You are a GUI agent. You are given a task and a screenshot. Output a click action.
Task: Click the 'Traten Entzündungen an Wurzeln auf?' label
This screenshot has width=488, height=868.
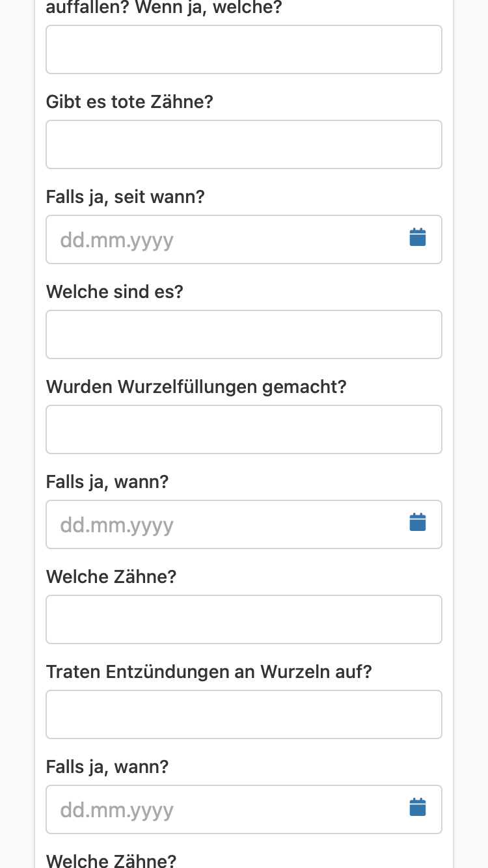[209, 671]
